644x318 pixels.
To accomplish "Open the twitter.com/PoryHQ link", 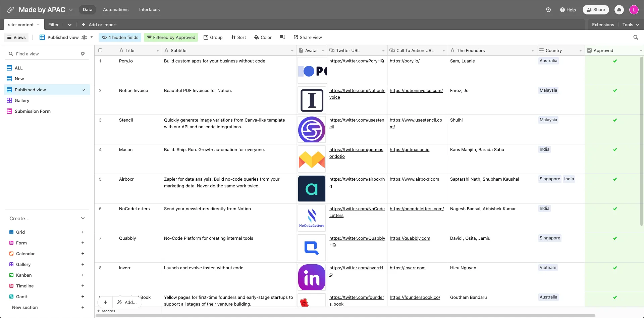I will tap(357, 61).
